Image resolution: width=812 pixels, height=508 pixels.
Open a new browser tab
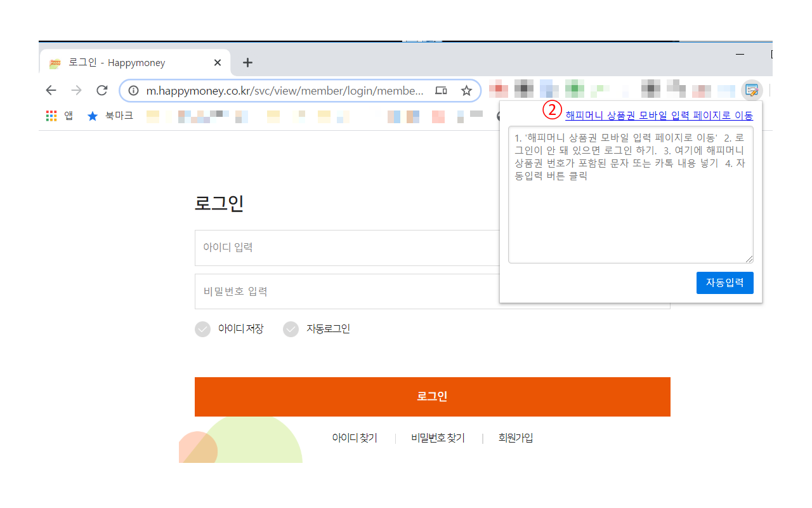(248, 62)
